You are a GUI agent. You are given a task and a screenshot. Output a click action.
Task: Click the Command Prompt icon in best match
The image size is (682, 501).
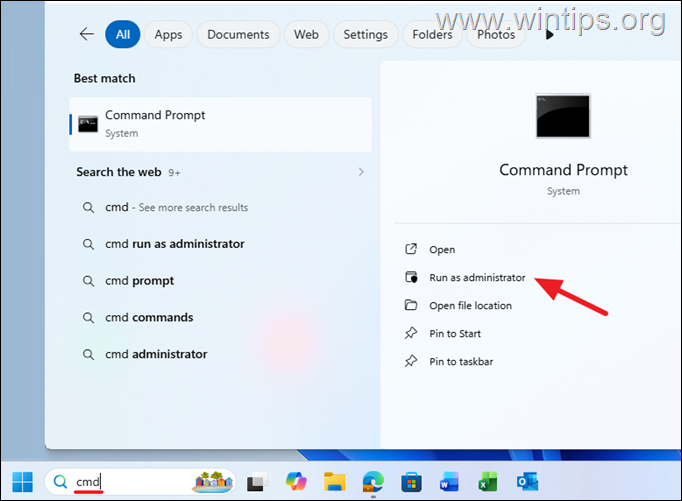click(x=88, y=124)
